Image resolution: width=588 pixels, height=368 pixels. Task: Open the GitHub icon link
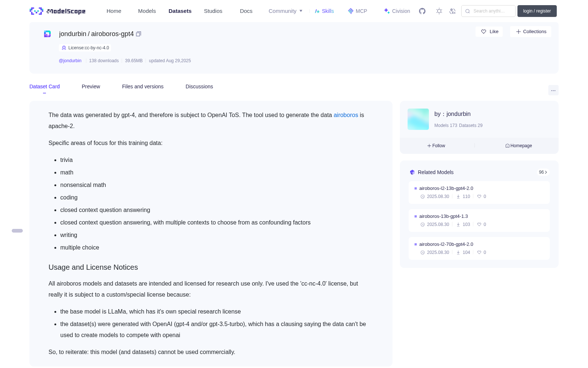point(422,11)
